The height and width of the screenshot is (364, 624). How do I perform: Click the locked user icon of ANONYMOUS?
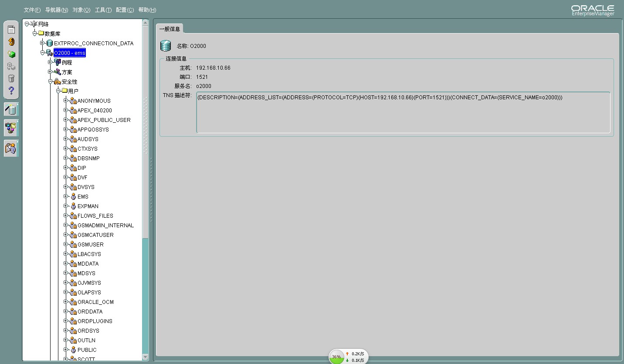(73, 101)
